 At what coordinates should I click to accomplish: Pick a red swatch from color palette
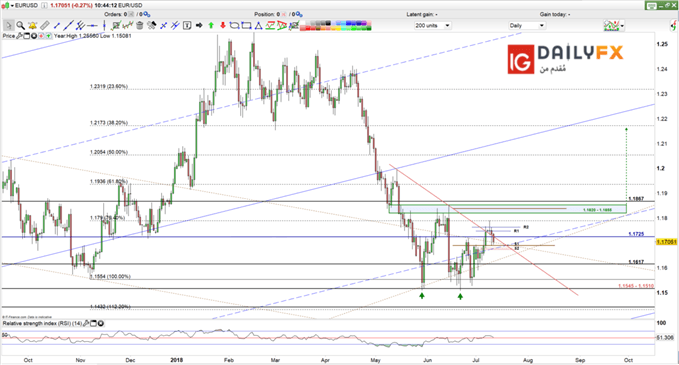pyautogui.click(x=309, y=29)
